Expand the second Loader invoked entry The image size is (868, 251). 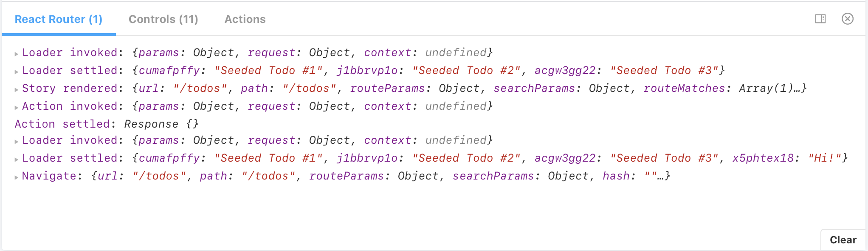tap(17, 141)
